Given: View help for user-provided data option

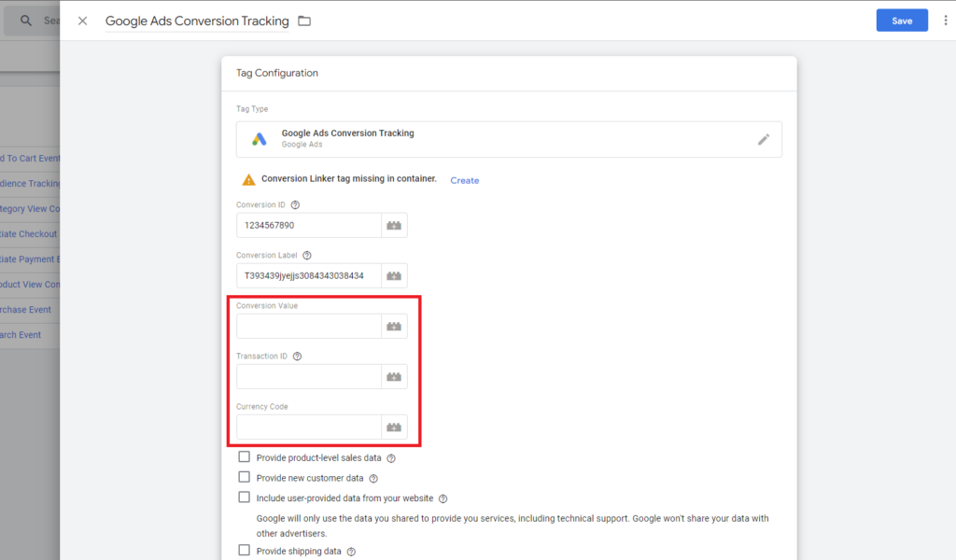Looking at the screenshot, I should pyautogui.click(x=443, y=498).
